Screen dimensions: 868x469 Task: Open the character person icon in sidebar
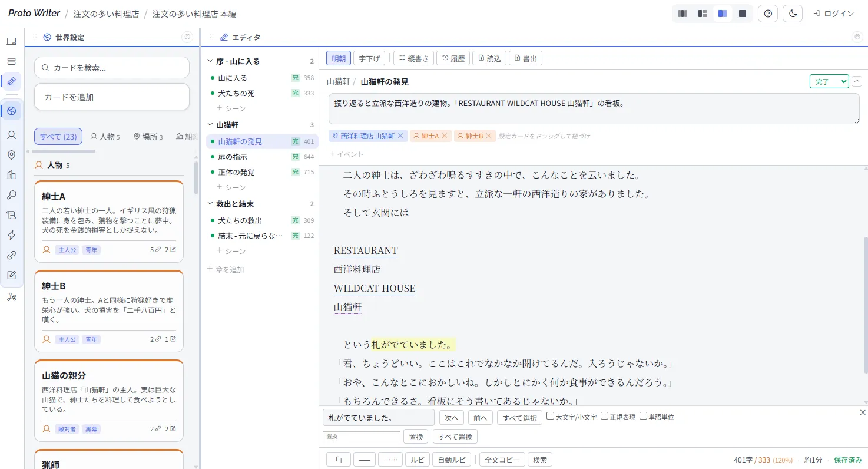(x=12, y=135)
